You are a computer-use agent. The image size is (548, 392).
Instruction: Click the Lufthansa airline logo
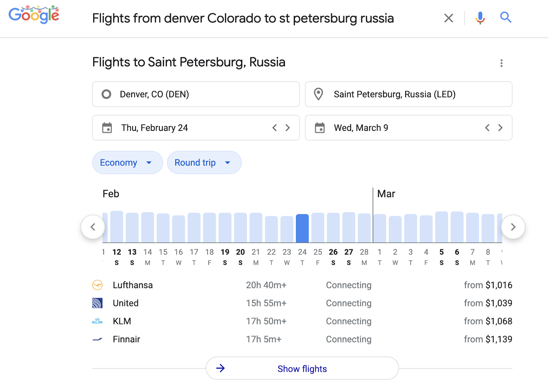98,285
